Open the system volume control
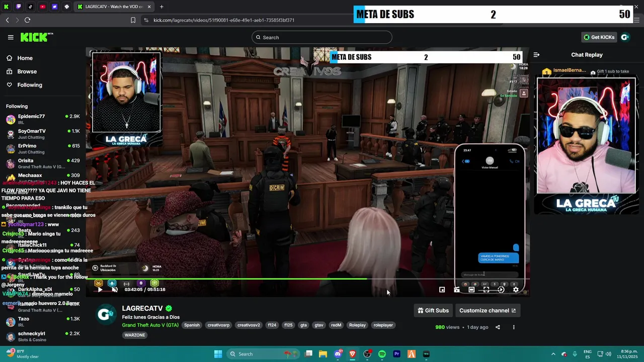 point(608,354)
